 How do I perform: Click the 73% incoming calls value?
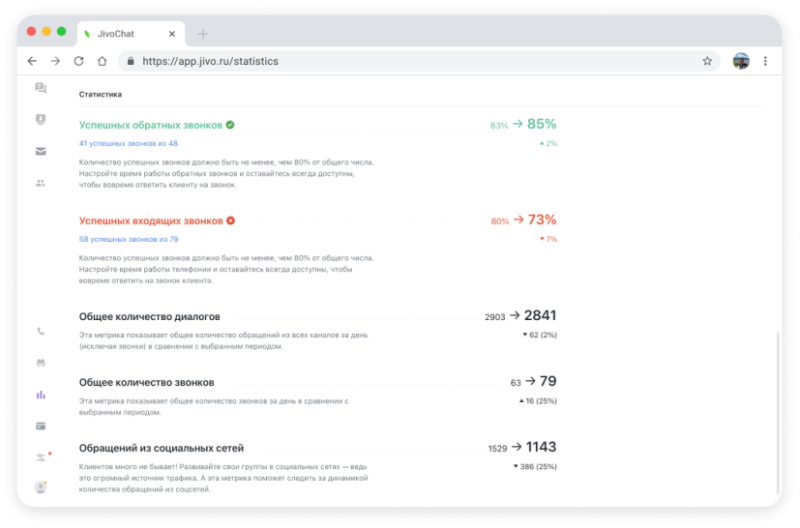(542, 220)
